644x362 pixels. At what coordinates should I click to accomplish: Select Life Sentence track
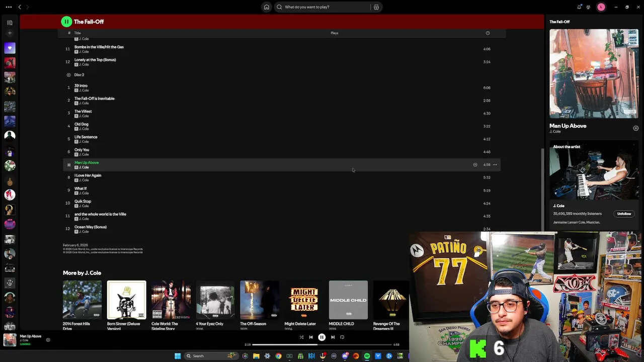86,137
